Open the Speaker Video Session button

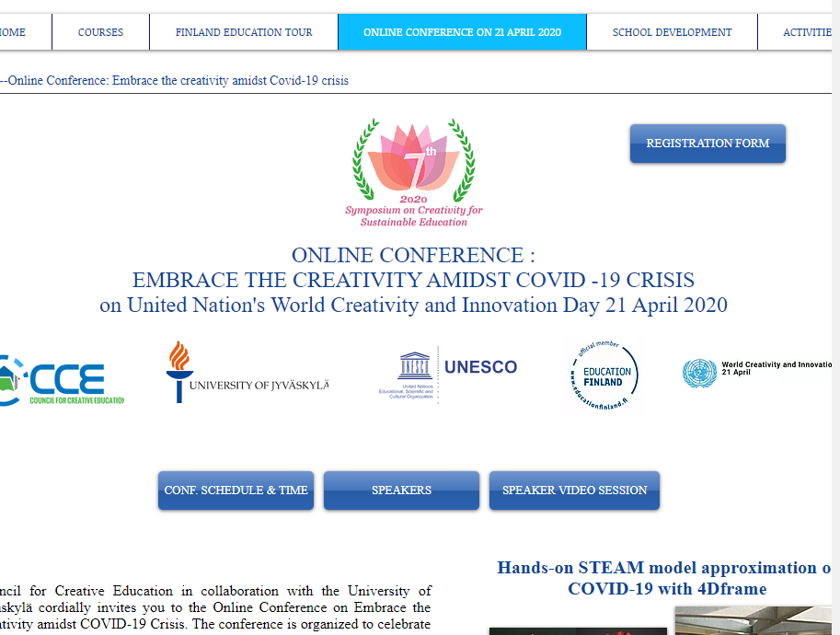click(x=574, y=491)
